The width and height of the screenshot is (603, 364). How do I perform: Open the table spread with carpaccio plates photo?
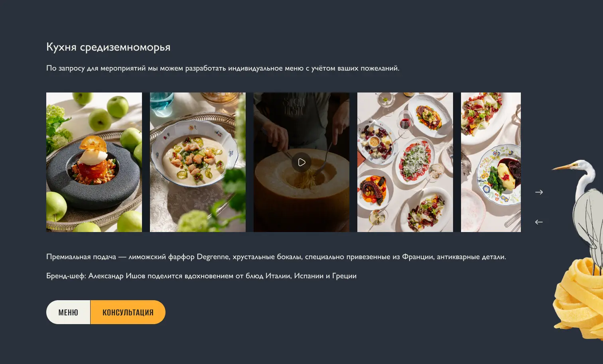405,162
